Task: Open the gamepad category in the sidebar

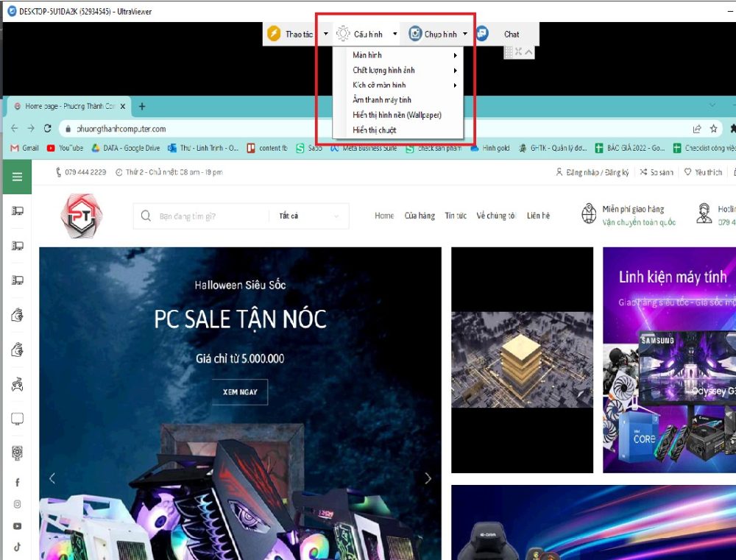Action: click(x=18, y=384)
